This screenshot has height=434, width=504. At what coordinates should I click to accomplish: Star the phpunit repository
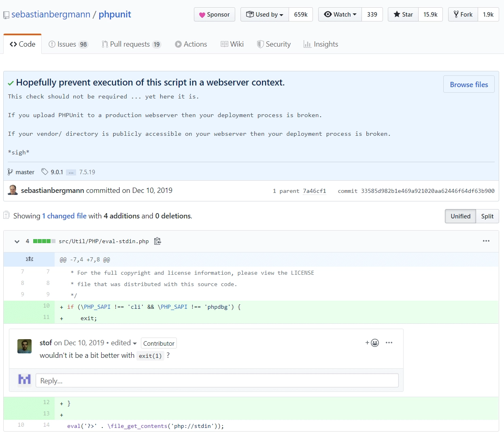click(x=403, y=15)
